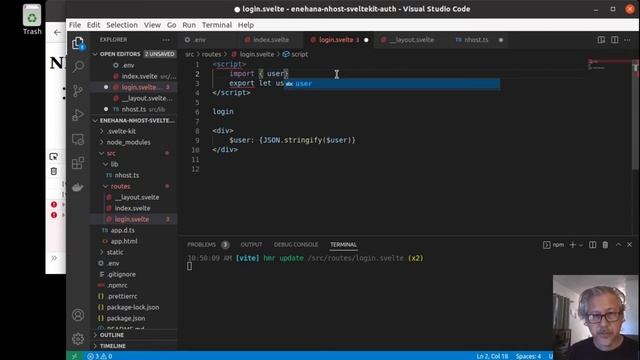Split the terminal panel
Screen dimensions: 640x360
point(592,244)
